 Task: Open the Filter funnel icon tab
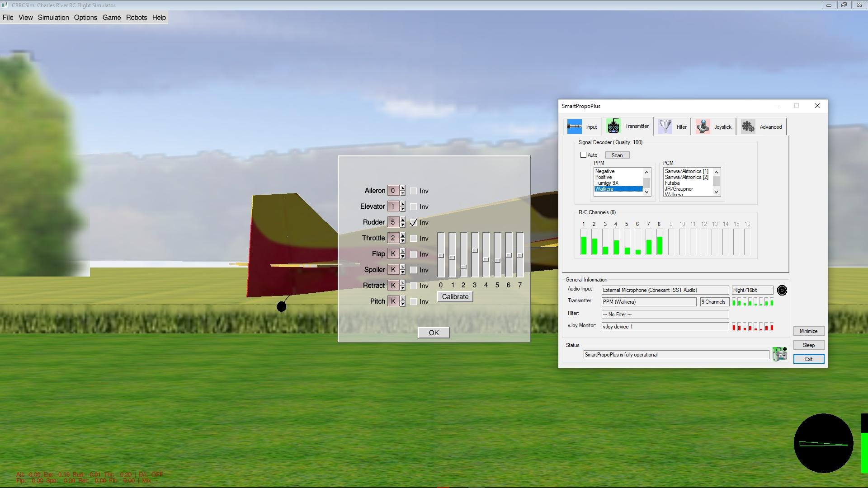pos(665,127)
